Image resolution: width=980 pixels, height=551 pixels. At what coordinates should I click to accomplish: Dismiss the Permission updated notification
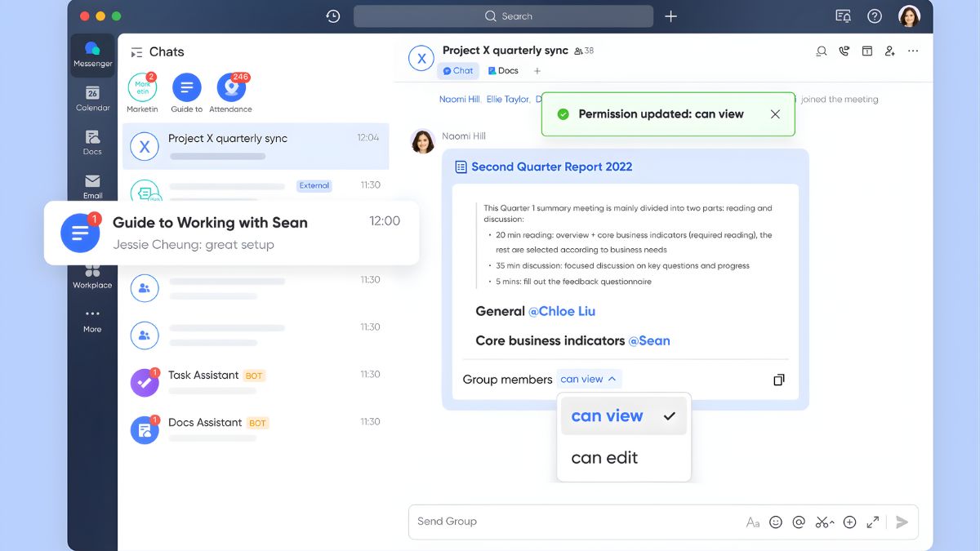pyautogui.click(x=775, y=114)
